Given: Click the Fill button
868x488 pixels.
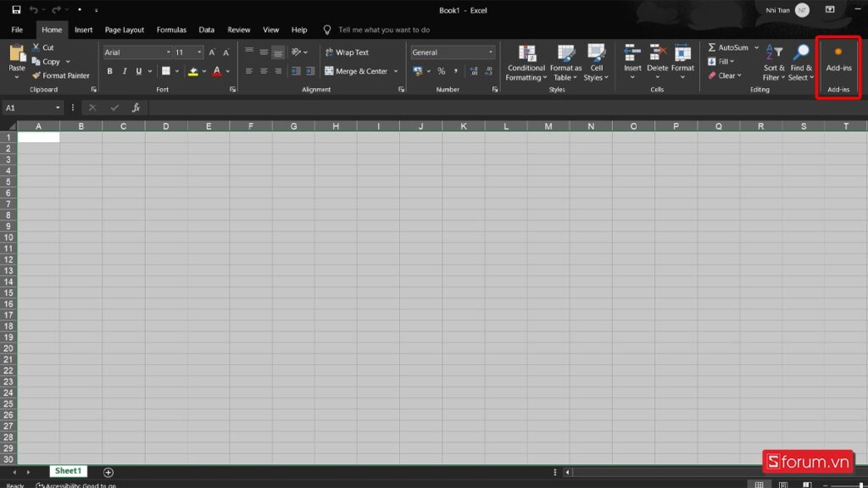Looking at the screenshot, I should point(721,61).
